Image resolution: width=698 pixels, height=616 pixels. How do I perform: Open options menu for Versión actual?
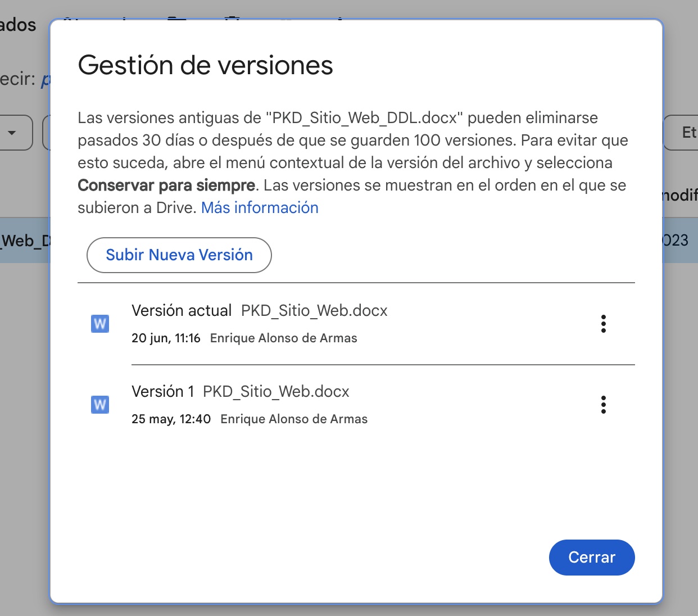(603, 324)
